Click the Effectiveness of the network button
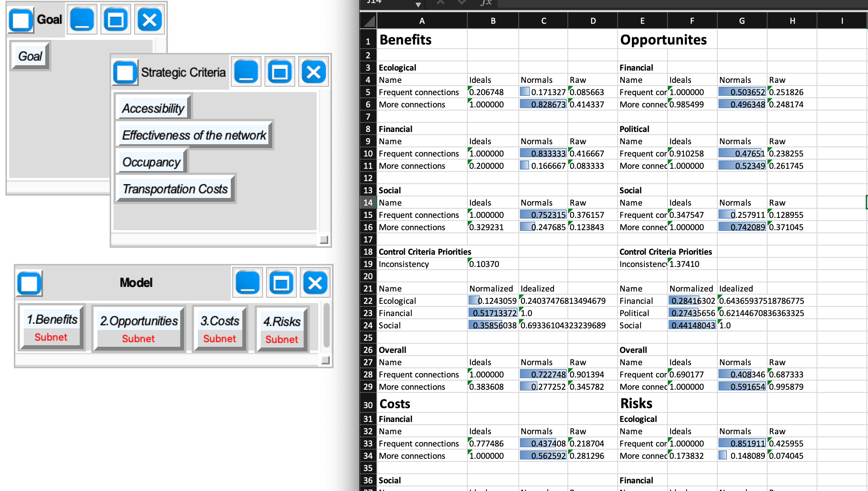Screen dimensions: 868x491 pyautogui.click(x=193, y=135)
